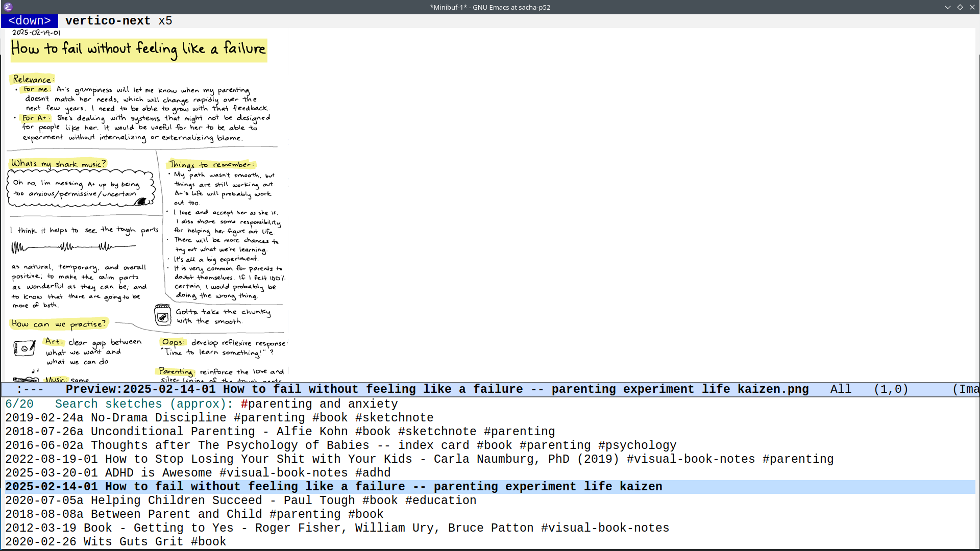The height and width of the screenshot is (551, 980).
Task: Click the shark fin drawing in thought bubble
Action: (141, 202)
